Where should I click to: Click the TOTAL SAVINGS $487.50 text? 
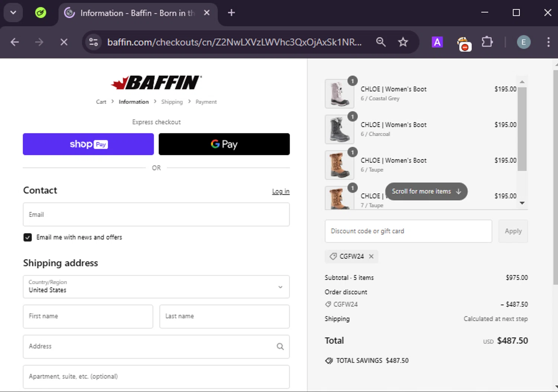(372, 361)
